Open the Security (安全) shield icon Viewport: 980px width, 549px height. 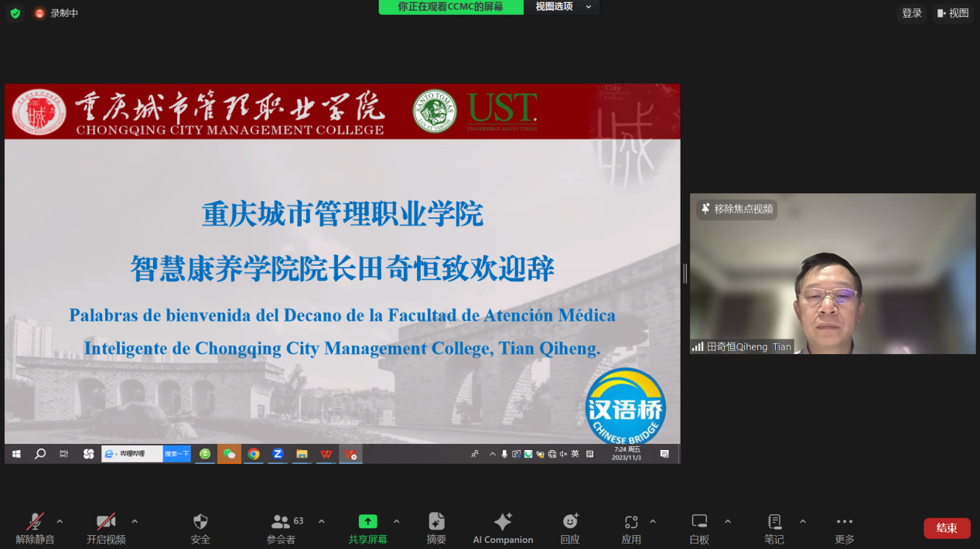[x=200, y=522]
